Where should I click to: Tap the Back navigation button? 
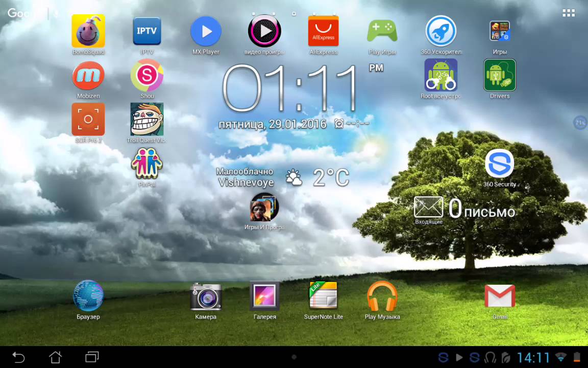18,357
